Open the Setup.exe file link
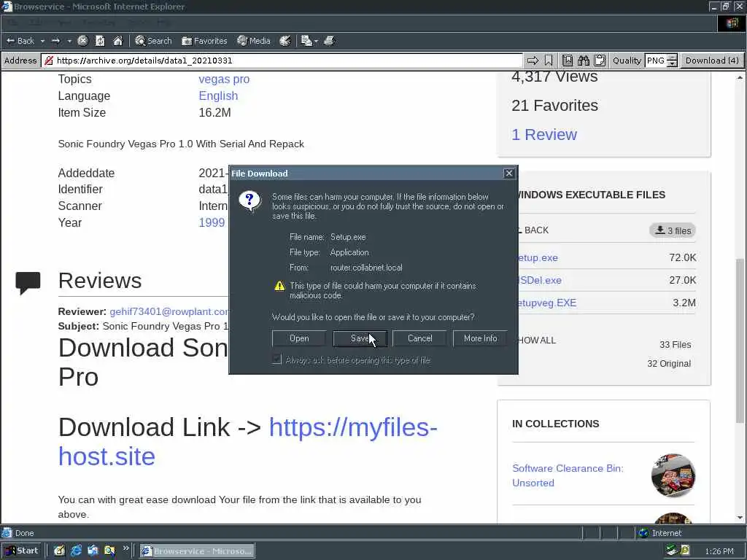The image size is (747, 560). [x=538, y=257]
